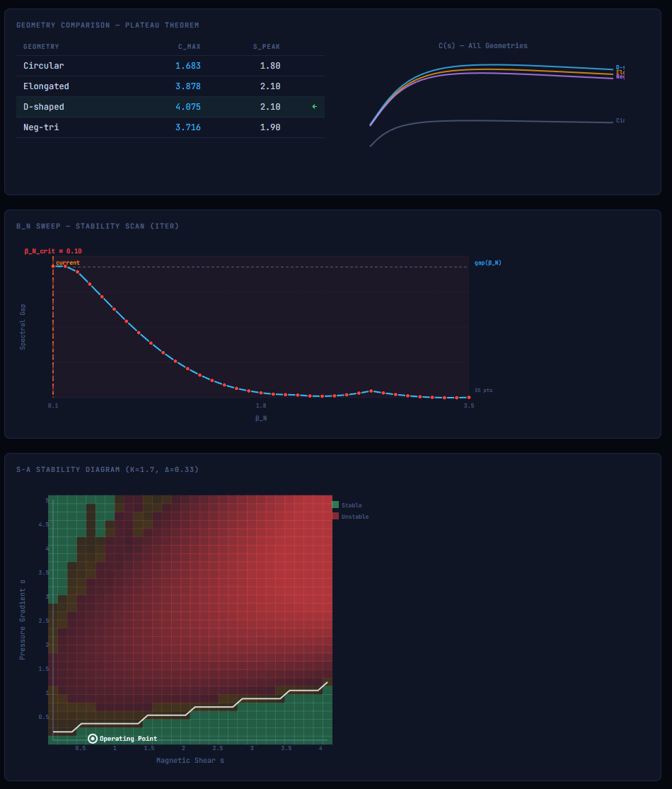
Task: Click the blue D-shaped curve label
Action: [x=619, y=68]
